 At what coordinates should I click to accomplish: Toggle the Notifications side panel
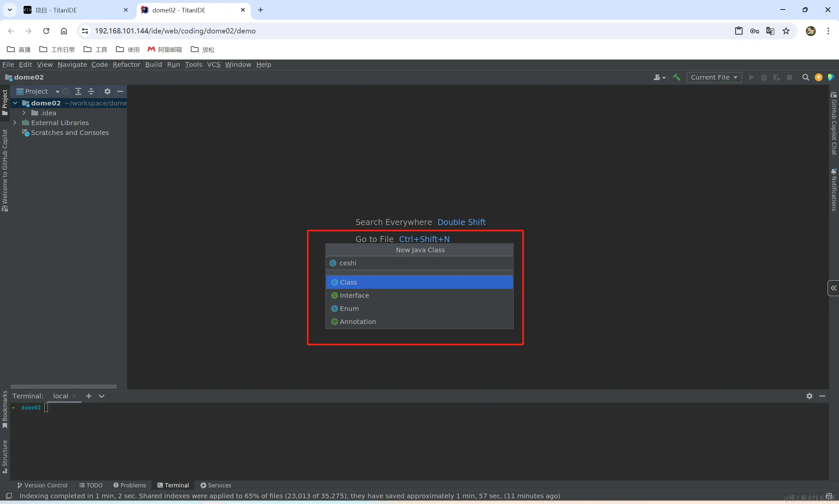tap(833, 190)
